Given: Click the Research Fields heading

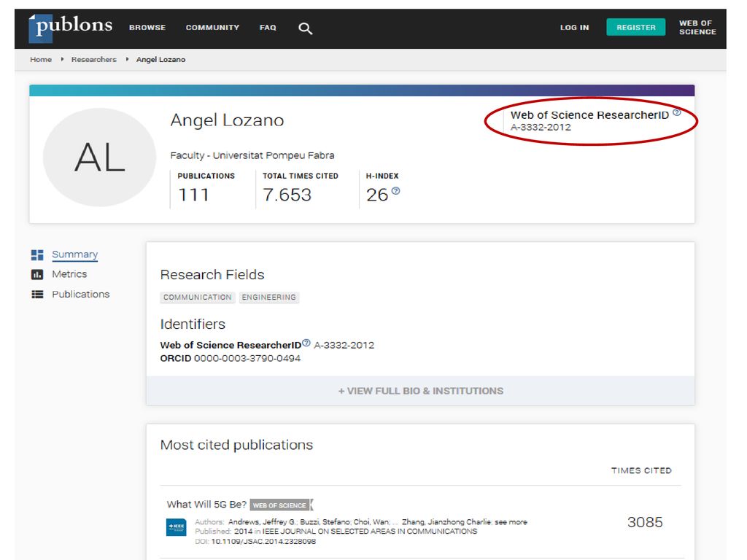Looking at the screenshot, I should (x=212, y=275).
